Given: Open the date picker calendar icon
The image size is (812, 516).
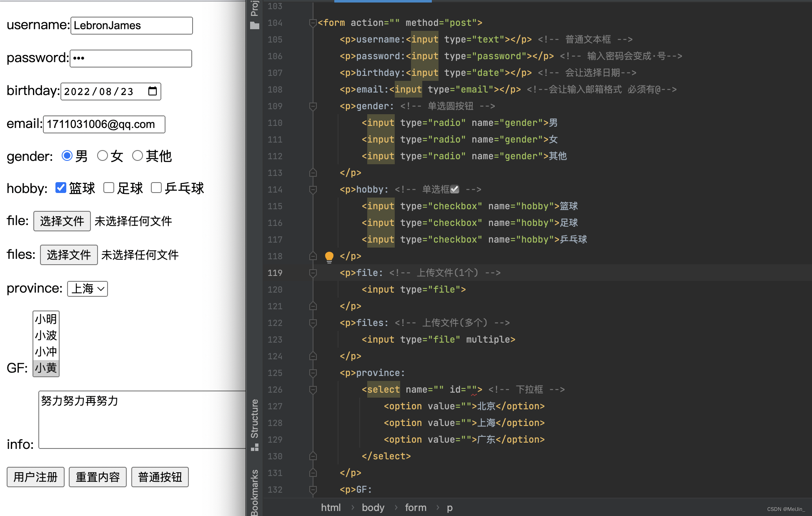Looking at the screenshot, I should click(x=153, y=91).
